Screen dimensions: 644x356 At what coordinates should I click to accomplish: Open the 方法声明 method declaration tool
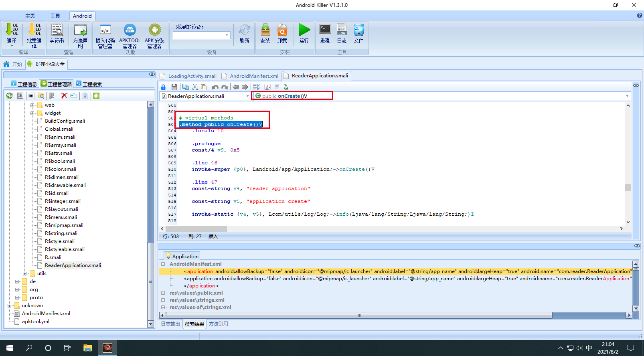[80, 30]
